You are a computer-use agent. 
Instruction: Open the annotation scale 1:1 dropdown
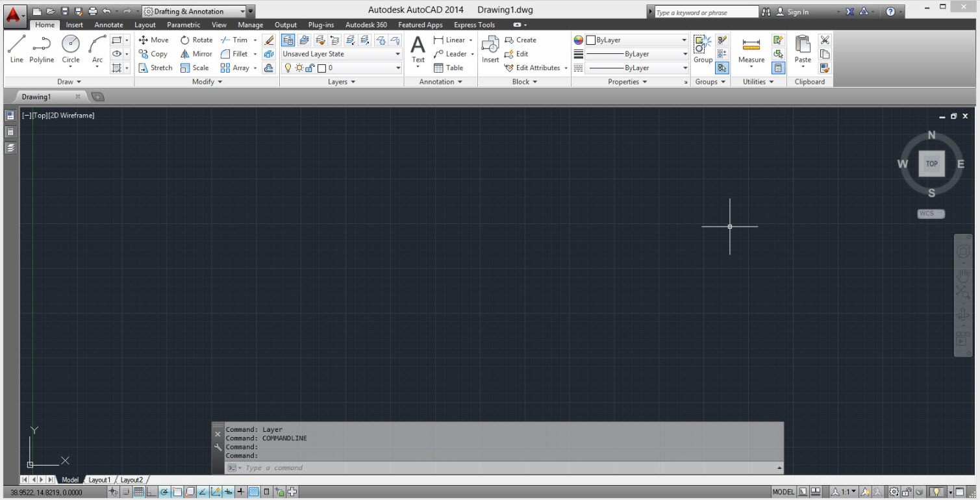(x=845, y=492)
